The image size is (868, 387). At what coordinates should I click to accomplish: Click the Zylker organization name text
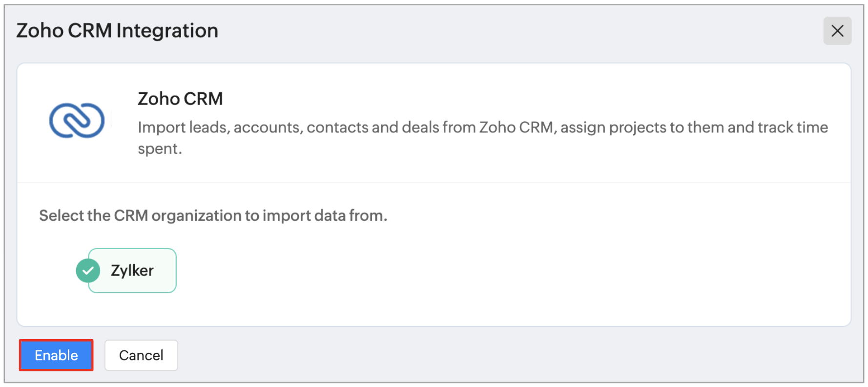132,271
